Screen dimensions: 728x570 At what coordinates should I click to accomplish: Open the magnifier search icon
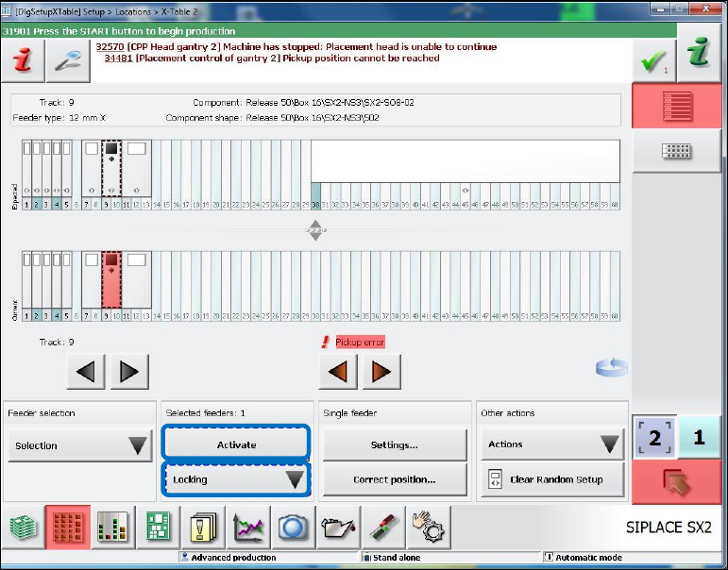coord(67,61)
